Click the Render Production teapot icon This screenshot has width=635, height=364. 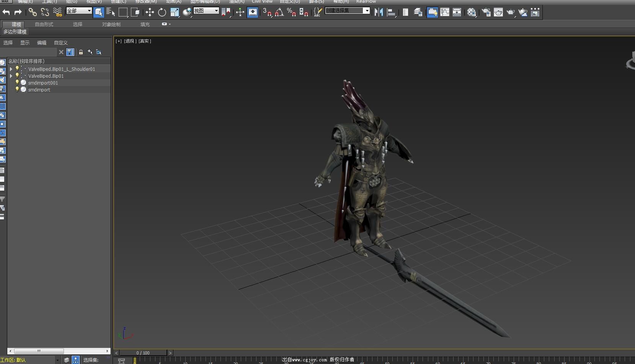(511, 12)
